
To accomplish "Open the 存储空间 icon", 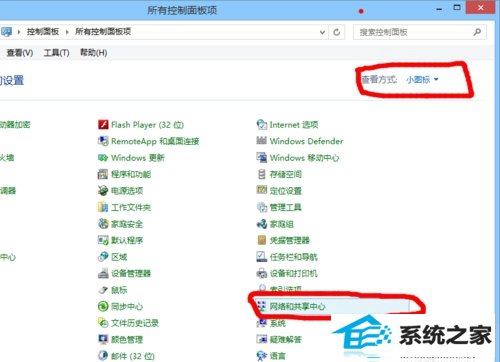I will pos(262,174).
